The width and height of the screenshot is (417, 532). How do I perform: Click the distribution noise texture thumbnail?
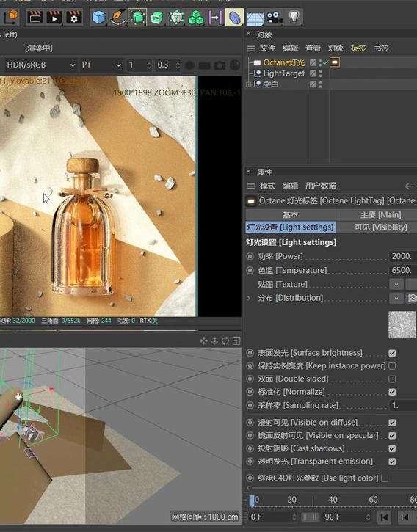(x=402, y=324)
